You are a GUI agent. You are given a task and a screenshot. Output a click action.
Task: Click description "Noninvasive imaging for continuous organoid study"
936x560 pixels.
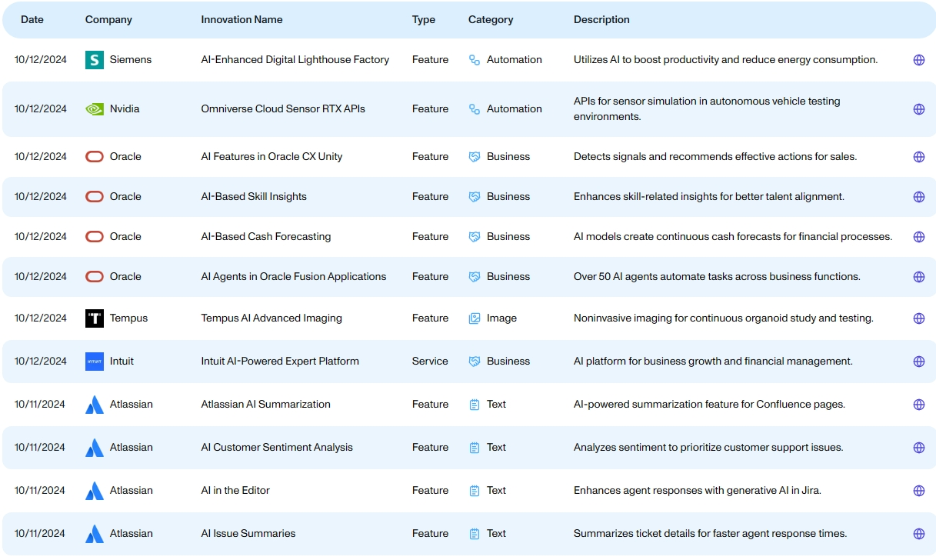[x=724, y=318]
